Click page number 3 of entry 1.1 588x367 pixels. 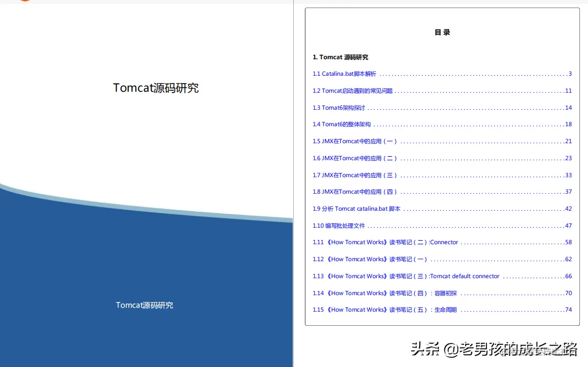coord(570,74)
